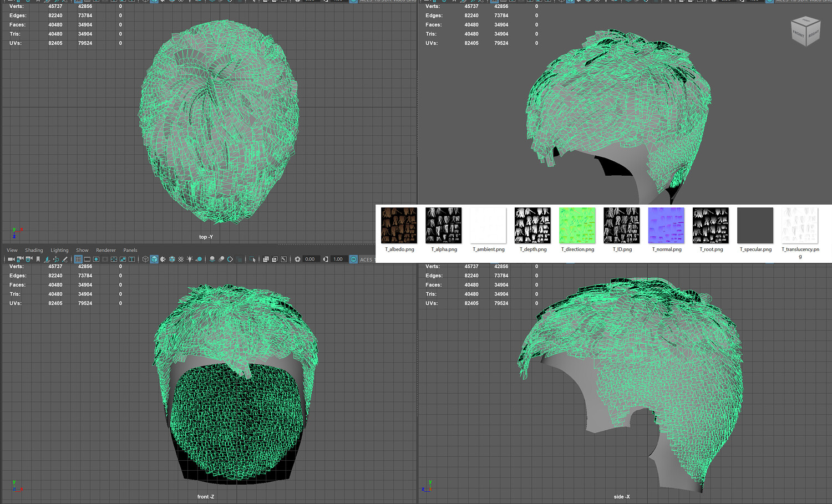Viewport: 832px width, 504px height.
Task: Click the Motion Blur icon
Action: [x=221, y=259]
